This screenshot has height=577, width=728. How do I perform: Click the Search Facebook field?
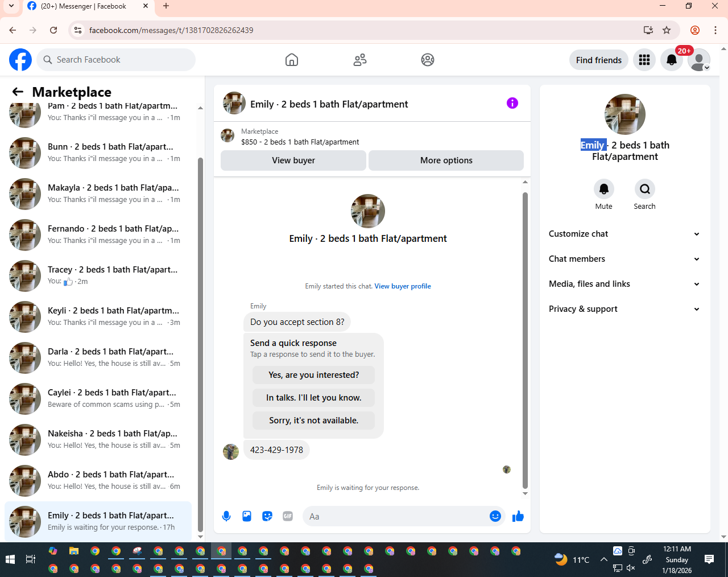(116, 60)
